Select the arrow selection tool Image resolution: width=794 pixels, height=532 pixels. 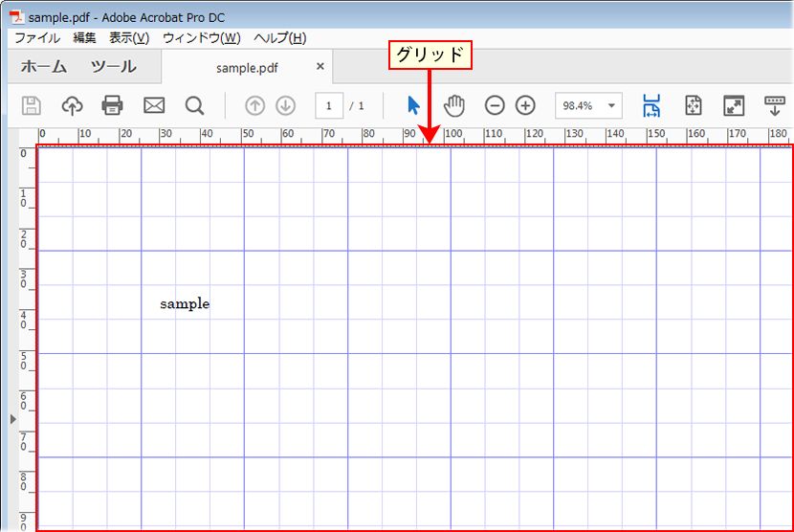coord(413,105)
